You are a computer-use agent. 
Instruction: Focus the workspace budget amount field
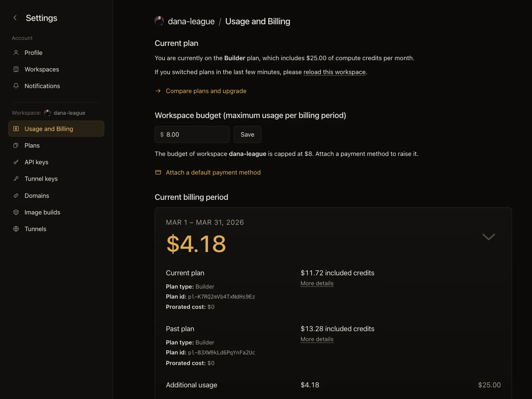click(x=192, y=134)
